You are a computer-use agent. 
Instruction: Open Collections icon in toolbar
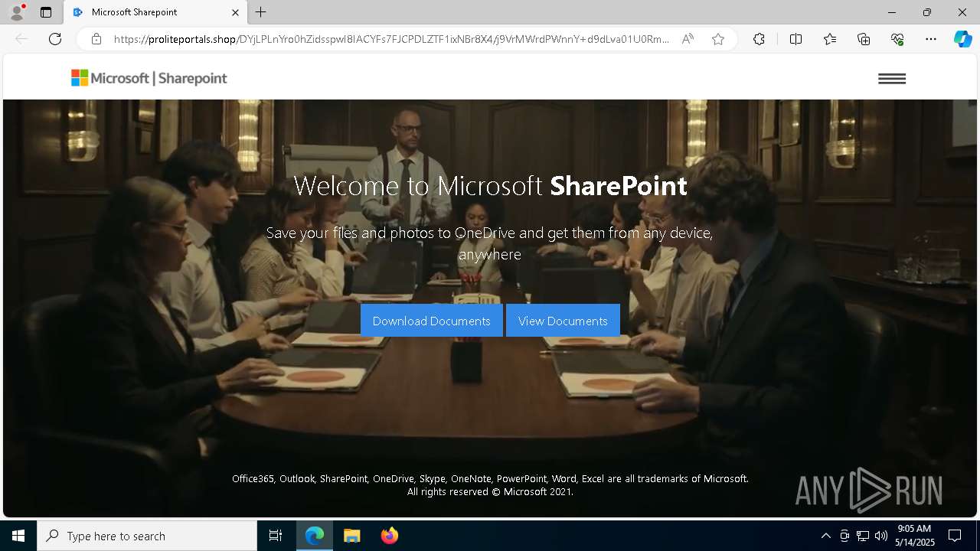pyautogui.click(x=864, y=39)
